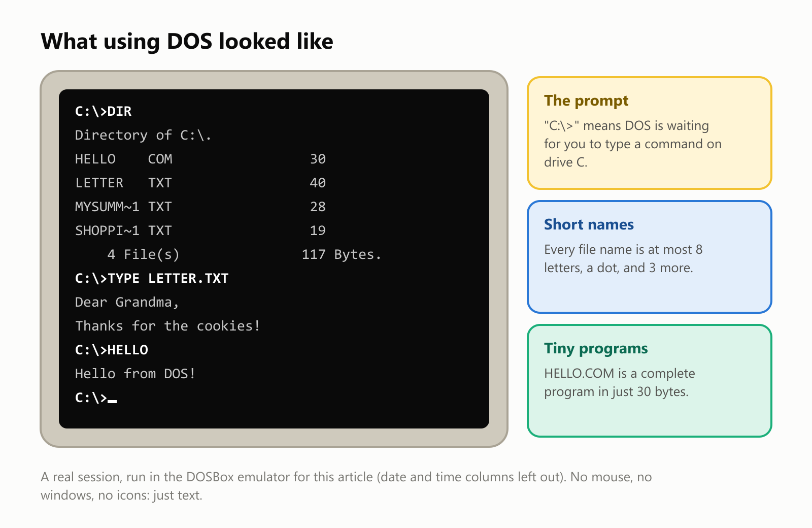Click the "117 Bytes." total
Image resolution: width=812 pixels, height=528 pixels.
(x=342, y=254)
